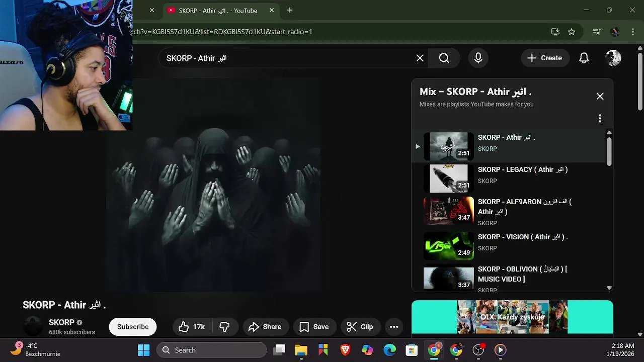Screen dimensions: 644x362
Task: Start voice search with microphone icon
Action: point(478,58)
